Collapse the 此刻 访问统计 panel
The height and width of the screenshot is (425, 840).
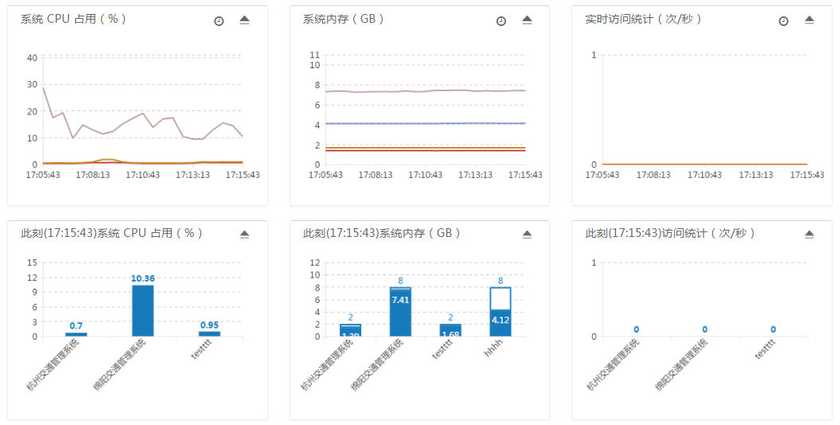point(809,234)
